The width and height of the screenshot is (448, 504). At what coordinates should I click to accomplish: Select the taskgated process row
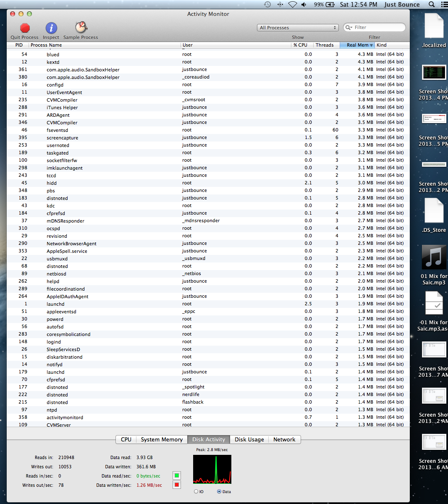208,152
